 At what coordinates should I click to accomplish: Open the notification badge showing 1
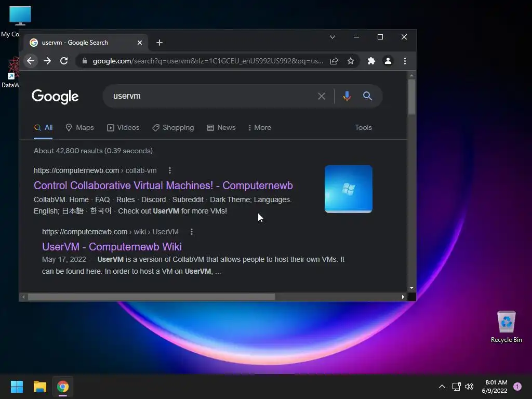(517, 387)
